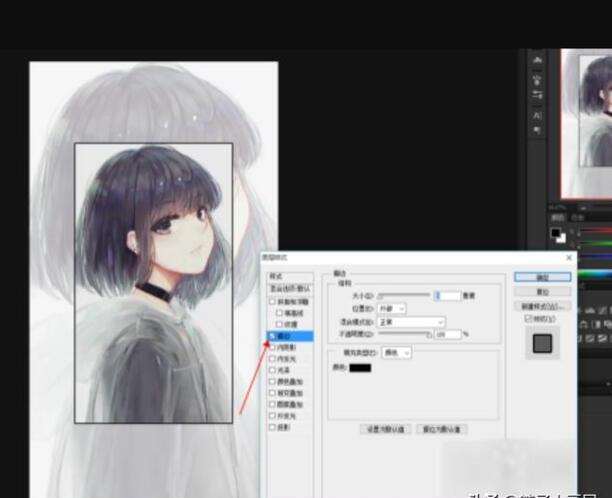The height and width of the screenshot is (498, 612).
Task: Click the black stroke 颜色 swatch
Action: [x=360, y=368]
